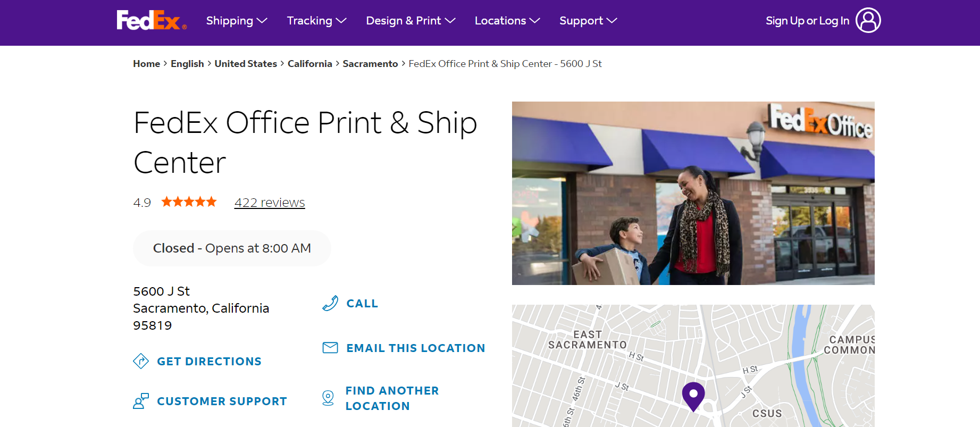The width and height of the screenshot is (980, 427).
Task: Expand the Shipping menu chevron
Action: [262, 21]
